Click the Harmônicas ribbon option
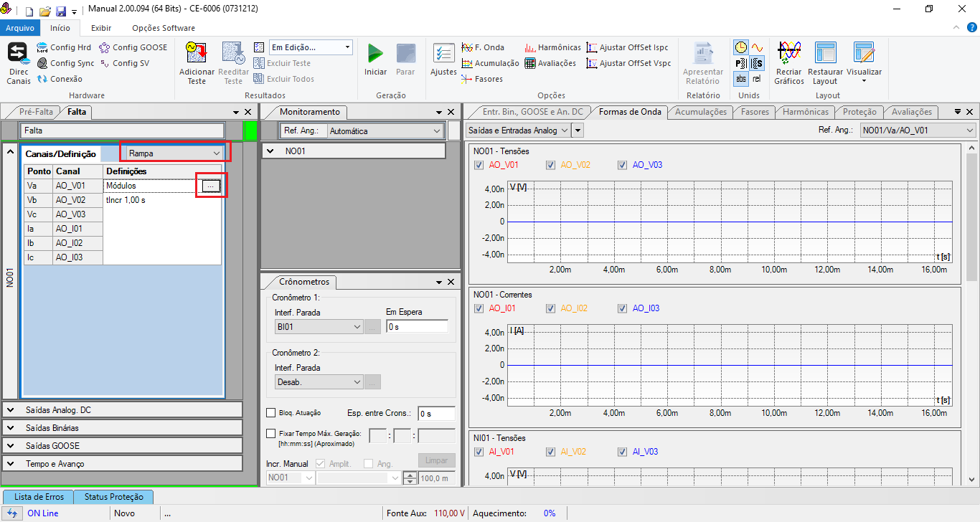Image resolution: width=980 pixels, height=522 pixels. [x=552, y=47]
